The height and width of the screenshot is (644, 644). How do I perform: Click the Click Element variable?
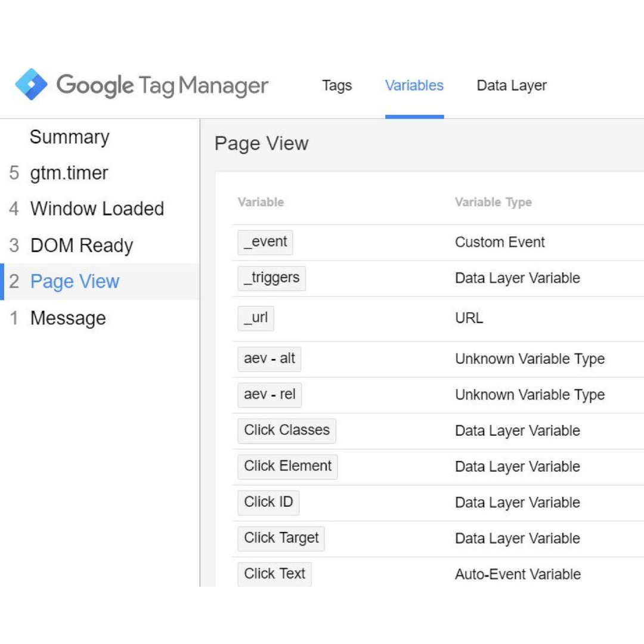[287, 466]
